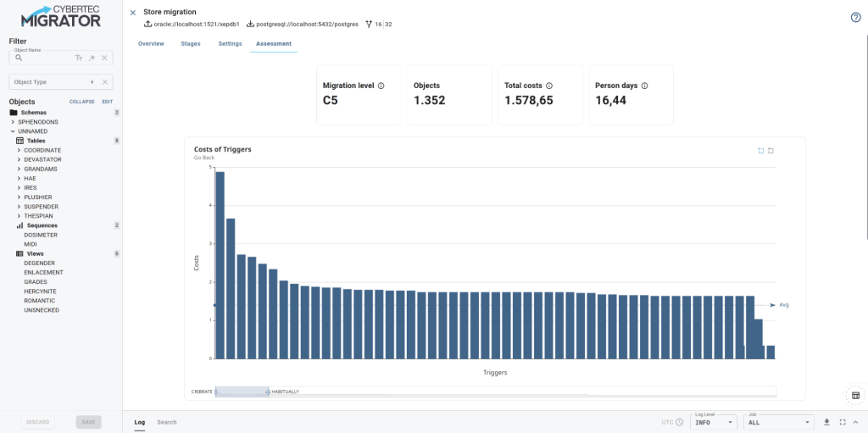The height and width of the screenshot is (433, 868).
Task: Click the floating table view icon
Action: tap(855, 395)
